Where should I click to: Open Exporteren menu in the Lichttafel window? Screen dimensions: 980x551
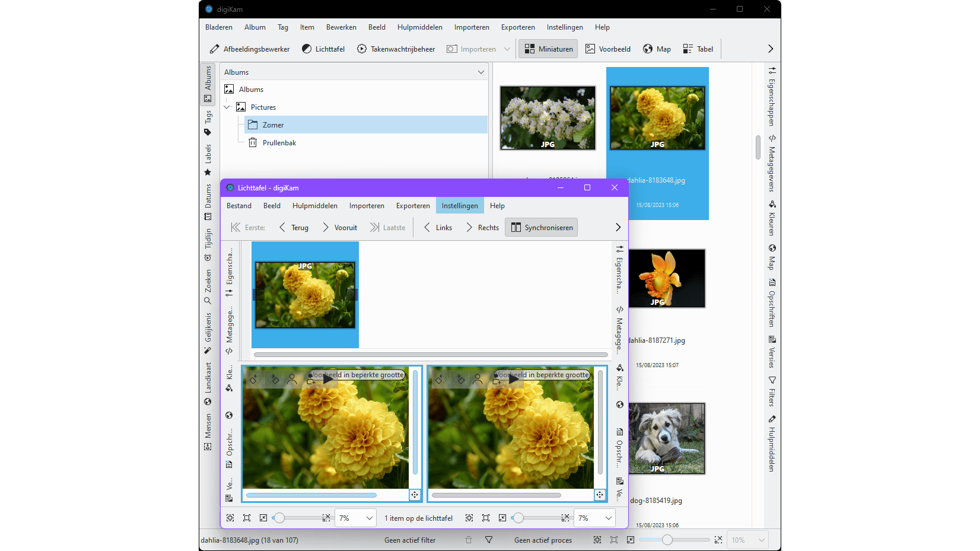tap(413, 206)
